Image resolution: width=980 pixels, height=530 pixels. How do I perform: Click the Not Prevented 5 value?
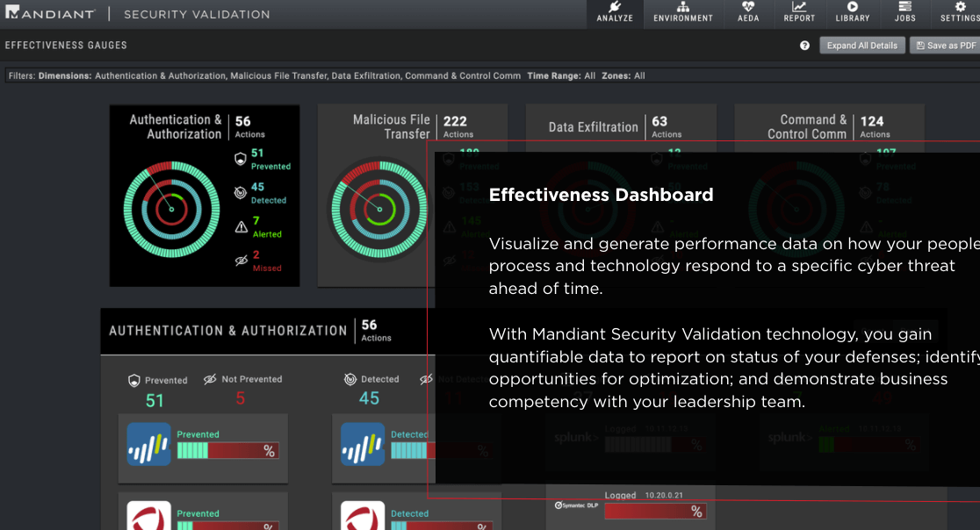pyautogui.click(x=240, y=398)
